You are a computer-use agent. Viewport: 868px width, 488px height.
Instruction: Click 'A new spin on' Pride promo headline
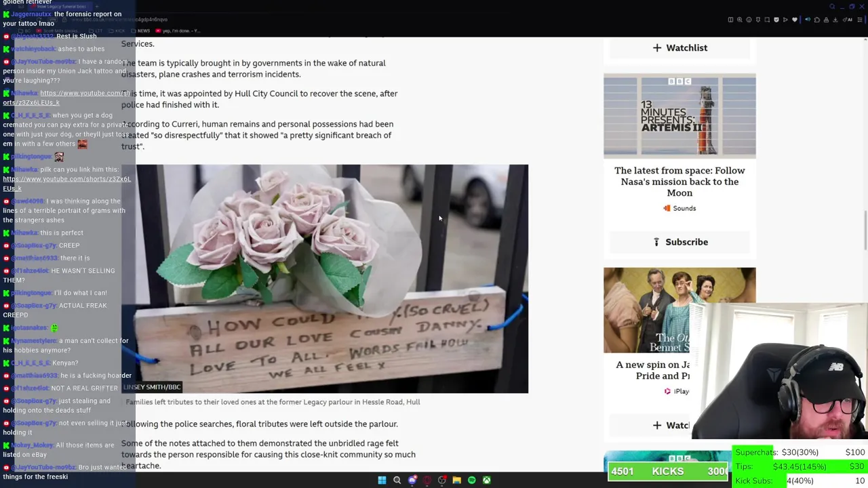pyautogui.click(x=652, y=370)
